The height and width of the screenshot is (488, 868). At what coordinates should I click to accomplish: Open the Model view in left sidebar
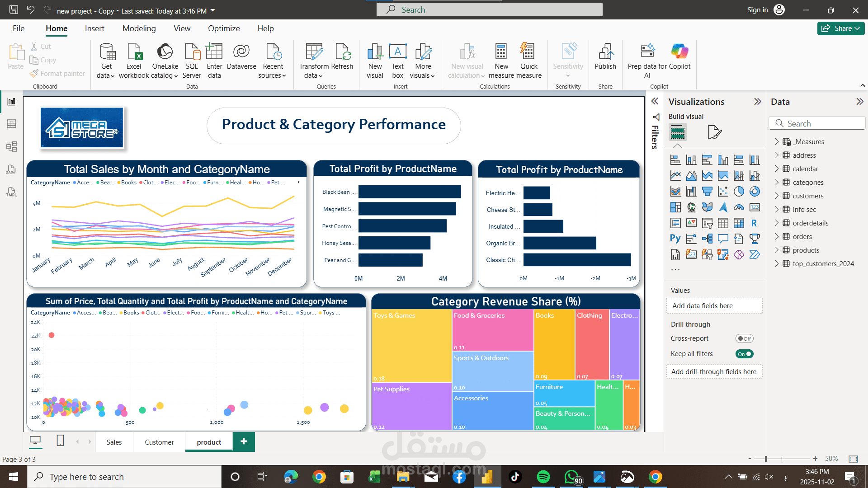point(11,146)
